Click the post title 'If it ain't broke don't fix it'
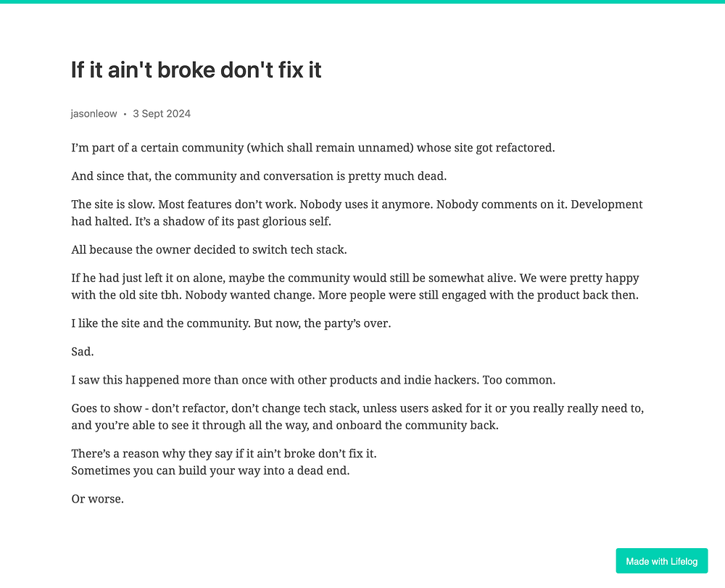Screen dimensions: 725x588 [196, 70]
